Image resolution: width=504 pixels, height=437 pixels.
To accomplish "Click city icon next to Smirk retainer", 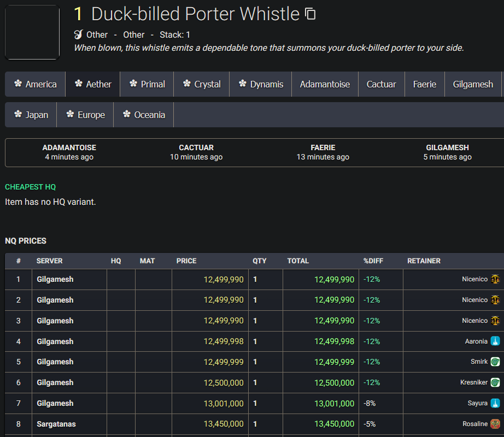I will pos(495,362).
